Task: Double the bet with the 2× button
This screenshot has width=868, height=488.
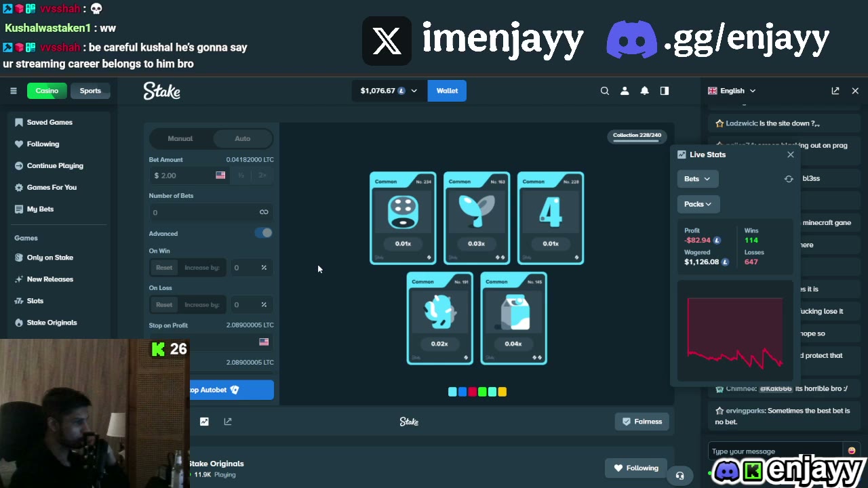Action: click(x=262, y=176)
